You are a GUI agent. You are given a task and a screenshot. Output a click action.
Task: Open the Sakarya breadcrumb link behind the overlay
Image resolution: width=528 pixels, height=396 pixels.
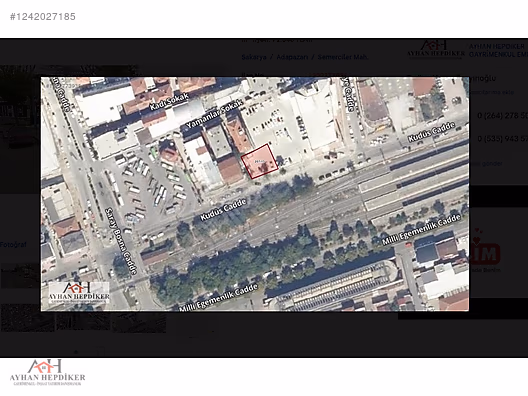254,57
